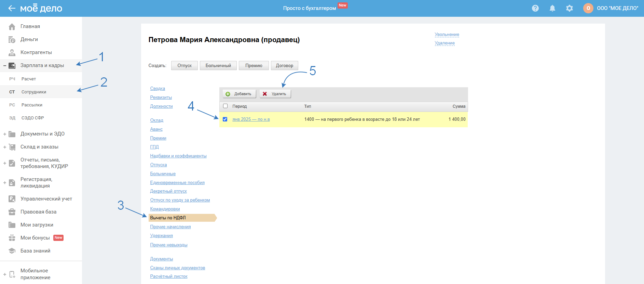Open the Надбавки и коэффициенты link
This screenshot has width=644, height=284.
[x=178, y=156]
